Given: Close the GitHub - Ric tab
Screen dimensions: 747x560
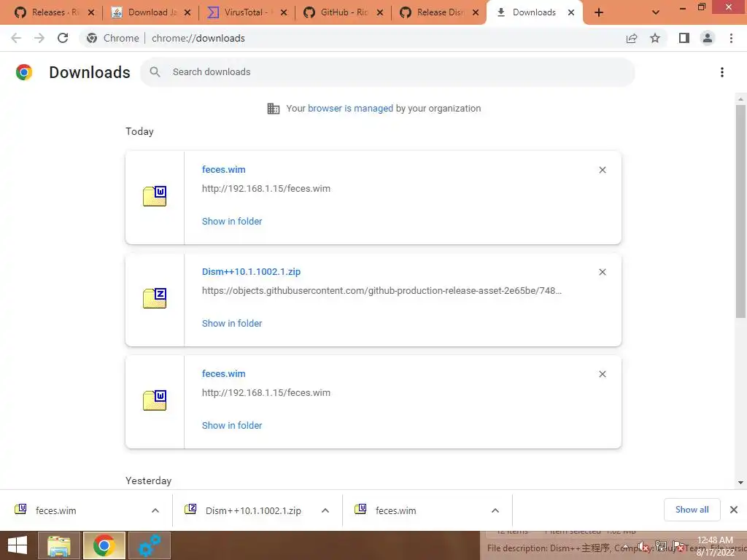Looking at the screenshot, I should (x=380, y=12).
